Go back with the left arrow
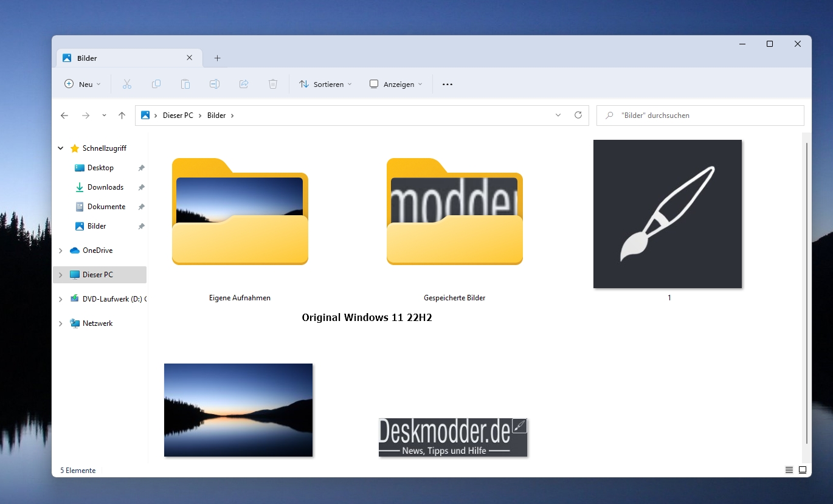The width and height of the screenshot is (833, 504). coord(64,115)
